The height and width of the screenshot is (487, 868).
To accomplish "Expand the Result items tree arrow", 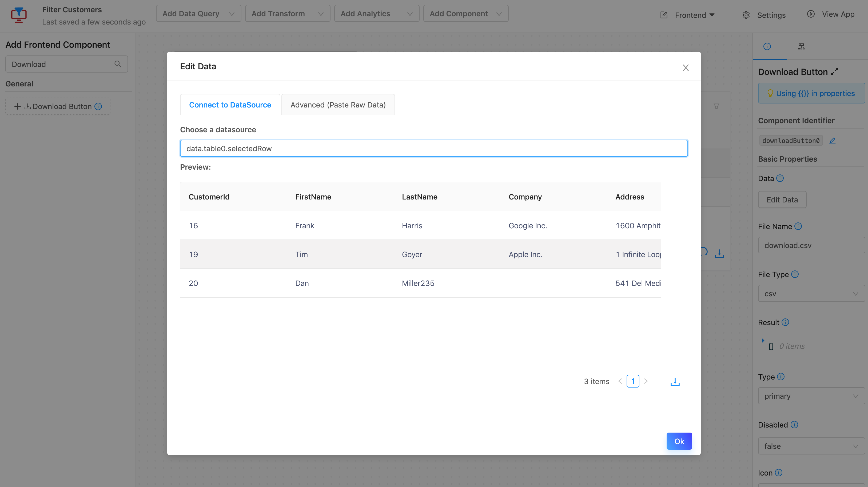I will [x=763, y=341].
